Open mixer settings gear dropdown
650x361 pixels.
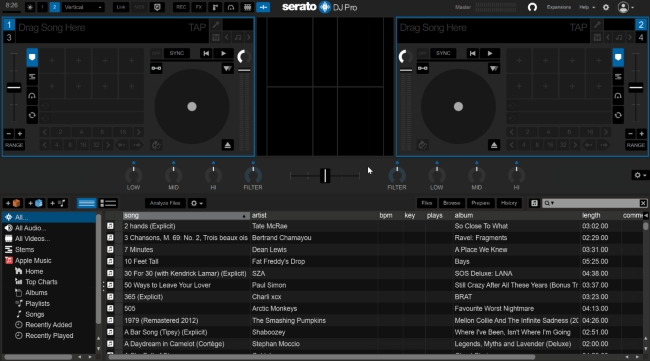tap(640, 175)
